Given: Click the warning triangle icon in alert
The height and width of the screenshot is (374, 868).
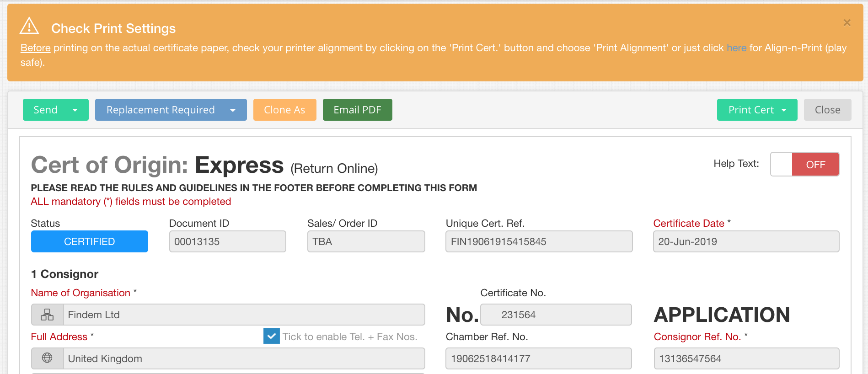Looking at the screenshot, I should click(x=29, y=26).
